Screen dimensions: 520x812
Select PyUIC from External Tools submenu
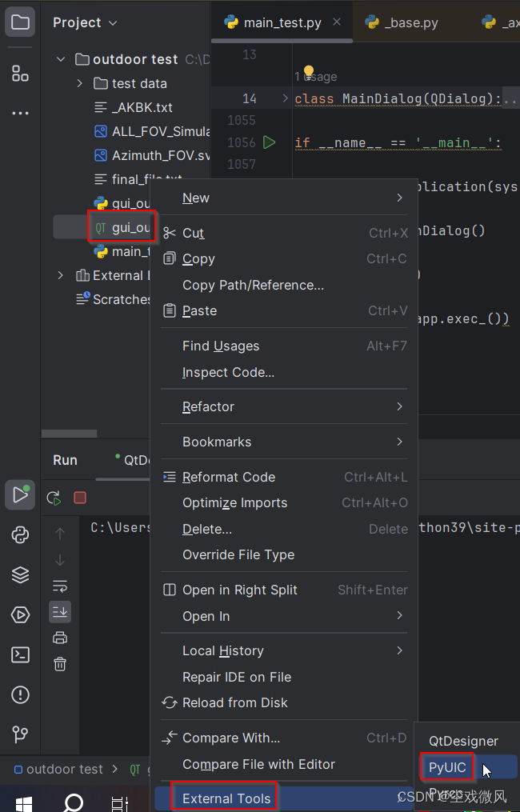coord(446,767)
